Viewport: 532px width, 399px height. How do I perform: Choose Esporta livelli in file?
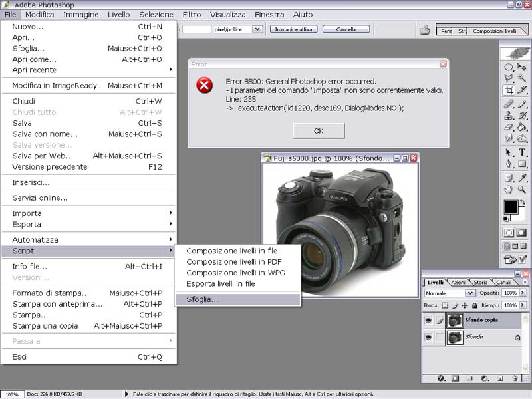click(237, 284)
